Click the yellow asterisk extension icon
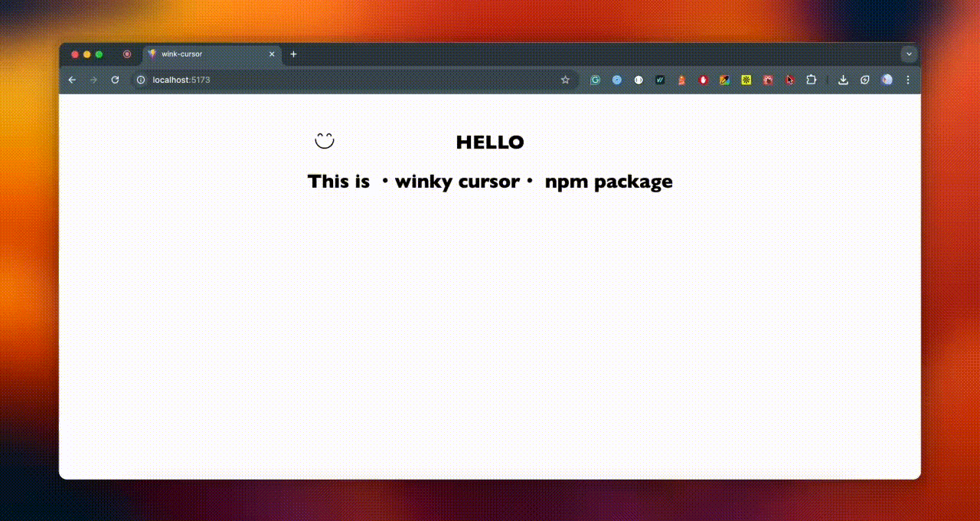 click(746, 80)
